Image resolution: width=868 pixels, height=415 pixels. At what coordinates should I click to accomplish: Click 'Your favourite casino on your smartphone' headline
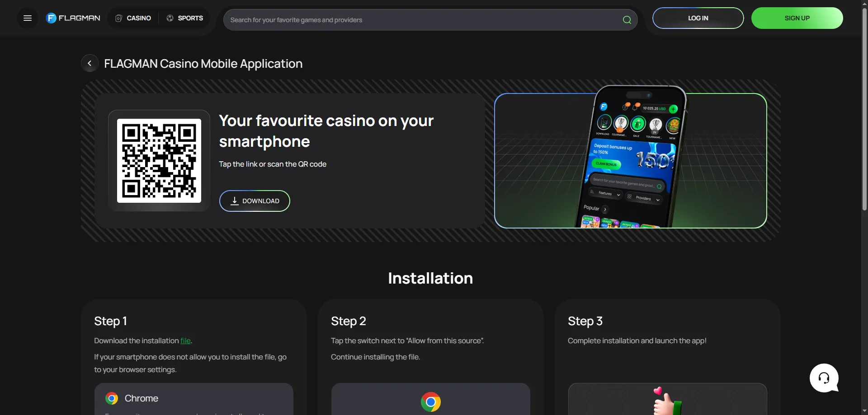326,131
